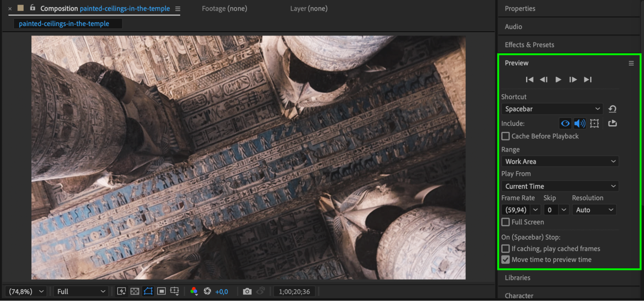The image size is (644, 301).
Task: Expand the viewer resolution dropdown set to Full
Action: coord(81,291)
